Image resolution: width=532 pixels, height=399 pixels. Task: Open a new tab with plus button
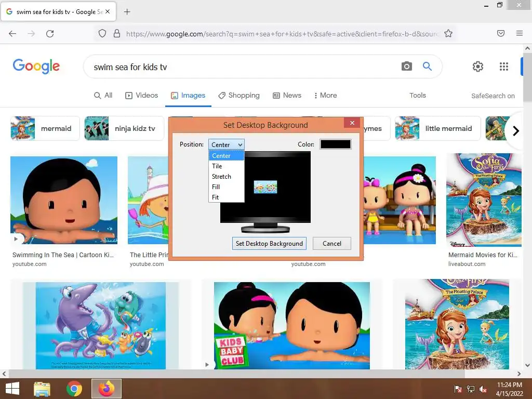[x=127, y=12]
